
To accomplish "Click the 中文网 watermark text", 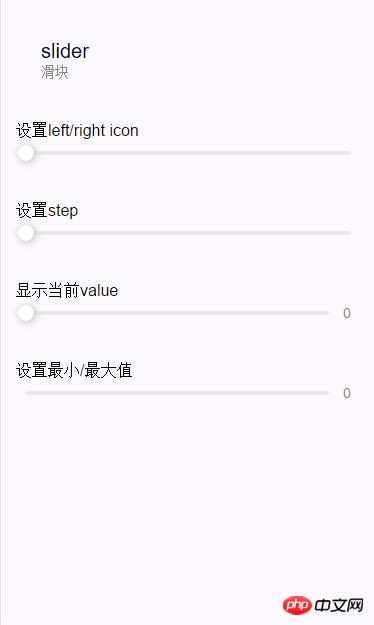I will (339, 605).
